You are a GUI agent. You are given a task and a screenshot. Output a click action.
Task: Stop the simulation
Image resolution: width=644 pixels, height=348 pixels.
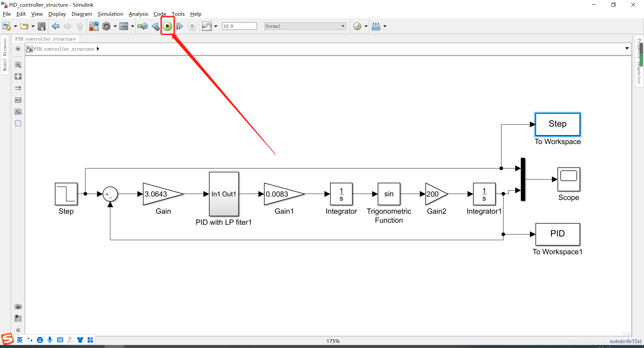[192, 26]
